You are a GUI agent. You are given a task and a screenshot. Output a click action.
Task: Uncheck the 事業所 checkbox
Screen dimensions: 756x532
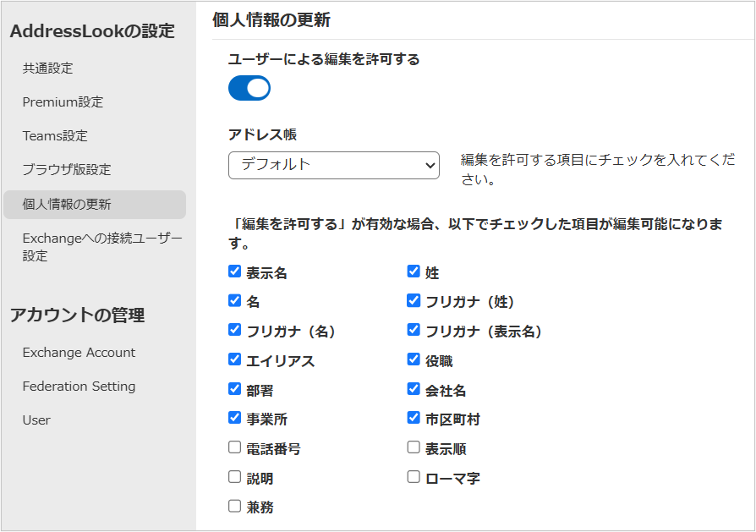pyautogui.click(x=235, y=418)
